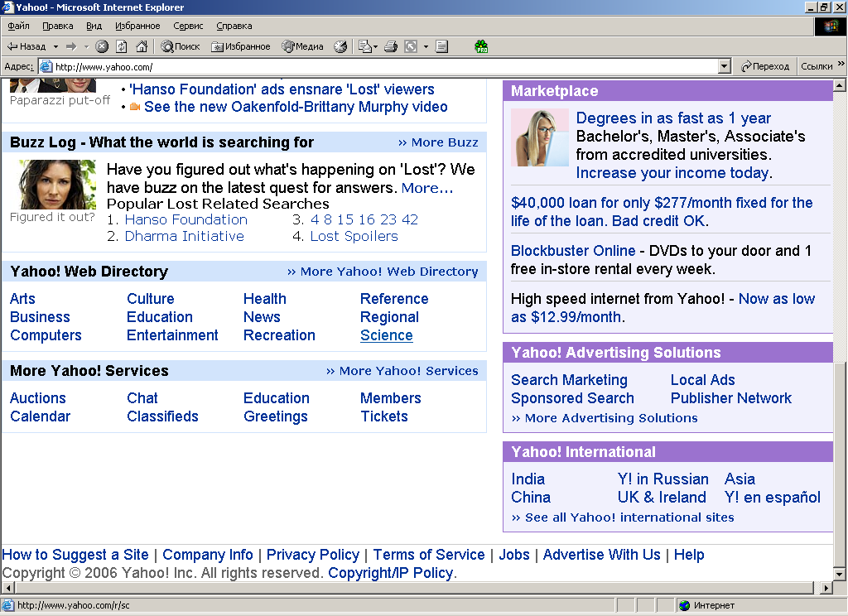Open the Media (Медиа) toolbar panel
Viewport: 848px width, 616px height.
(x=302, y=46)
